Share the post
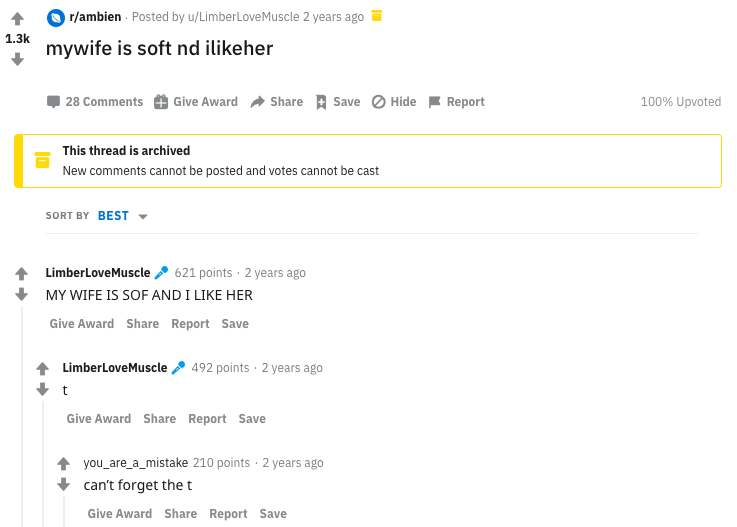Viewport: 737px width, 527px height. pyautogui.click(x=276, y=102)
